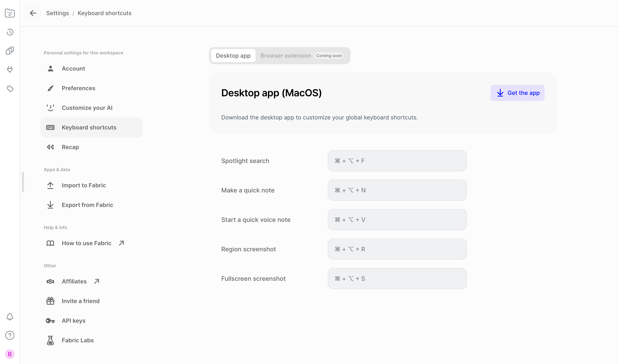Screen dimensions: 619x364
Task: Click the Affiliates handshake icon
Action: point(50,282)
